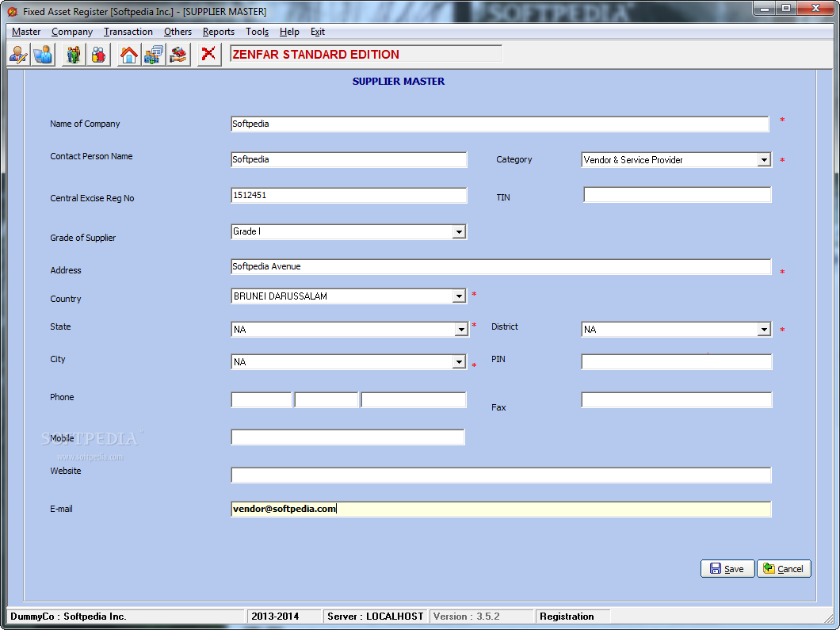Click the TIN input field
The width and height of the screenshot is (840, 630).
[677, 195]
